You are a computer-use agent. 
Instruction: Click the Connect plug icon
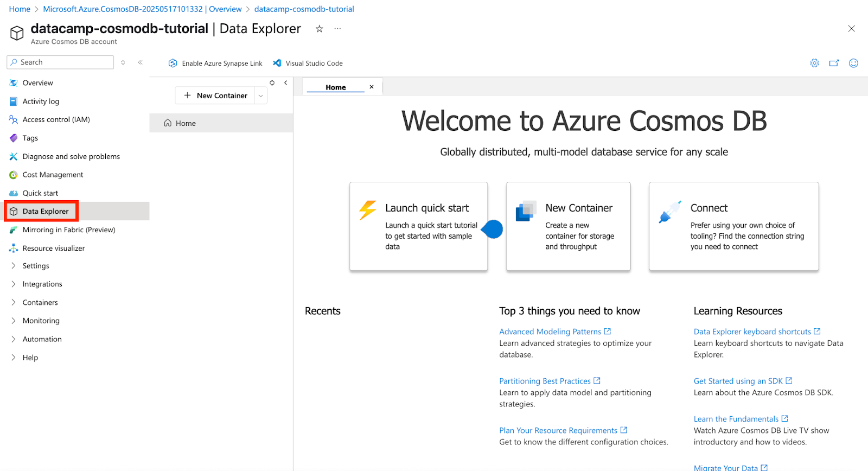click(669, 212)
